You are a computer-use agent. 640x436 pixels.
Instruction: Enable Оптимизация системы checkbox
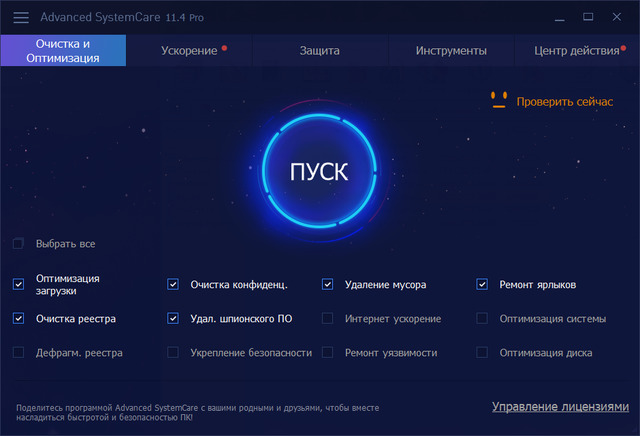click(x=482, y=318)
